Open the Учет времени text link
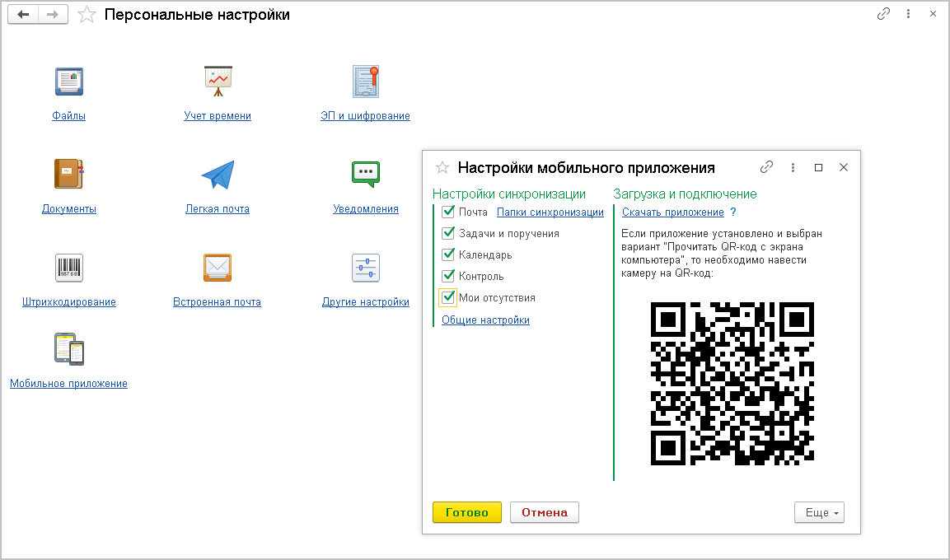 pos(218,115)
